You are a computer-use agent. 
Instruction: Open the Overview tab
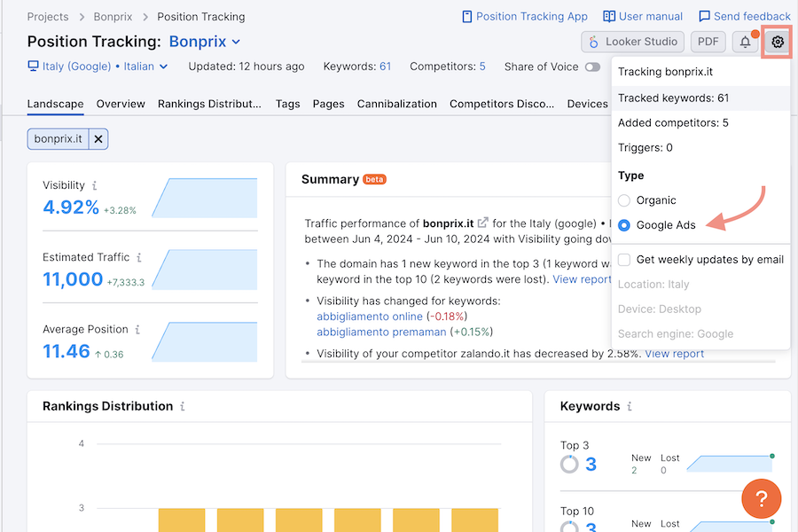coord(121,104)
